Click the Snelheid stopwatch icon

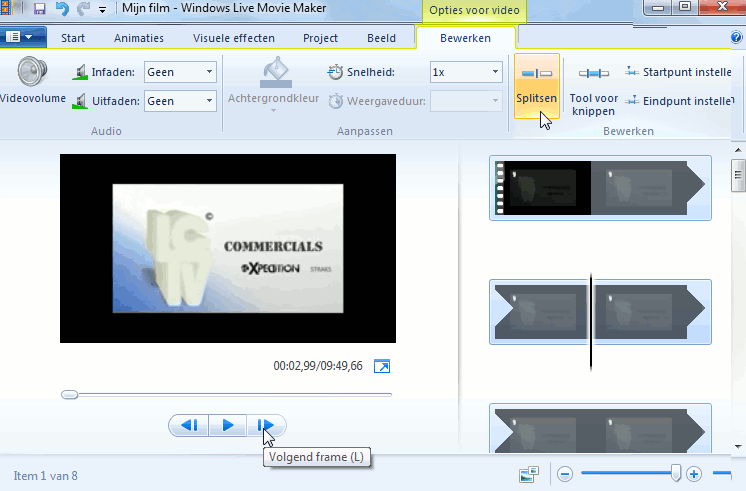coord(335,72)
